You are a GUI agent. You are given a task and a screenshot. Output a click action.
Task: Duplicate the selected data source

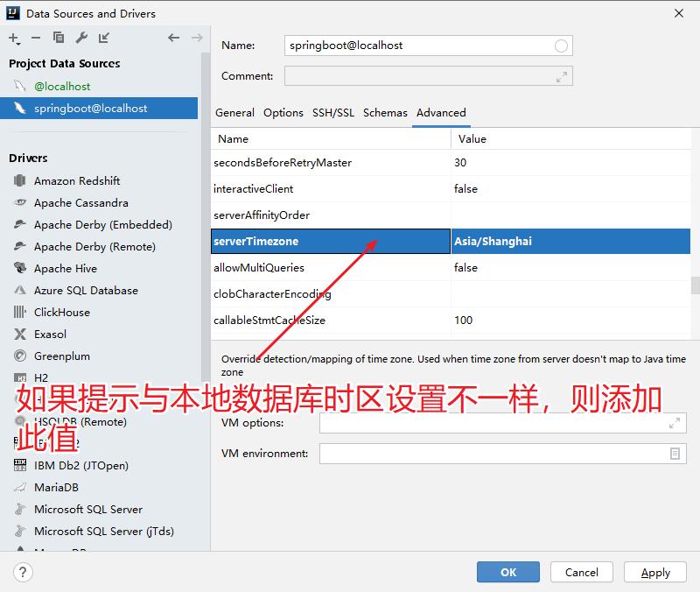59,38
